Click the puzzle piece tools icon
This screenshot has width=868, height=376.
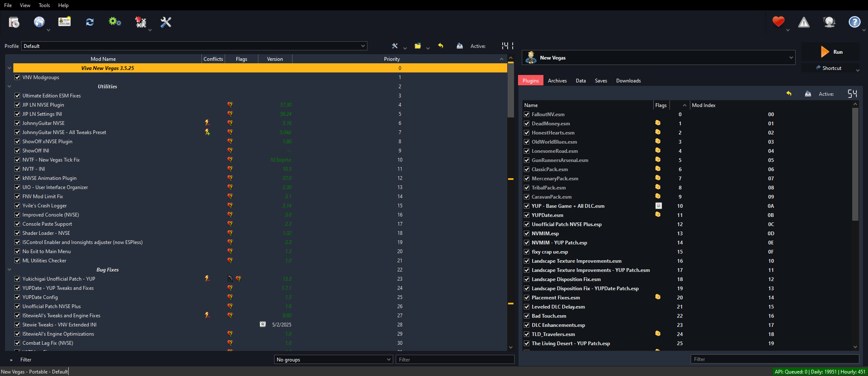tap(141, 22)
